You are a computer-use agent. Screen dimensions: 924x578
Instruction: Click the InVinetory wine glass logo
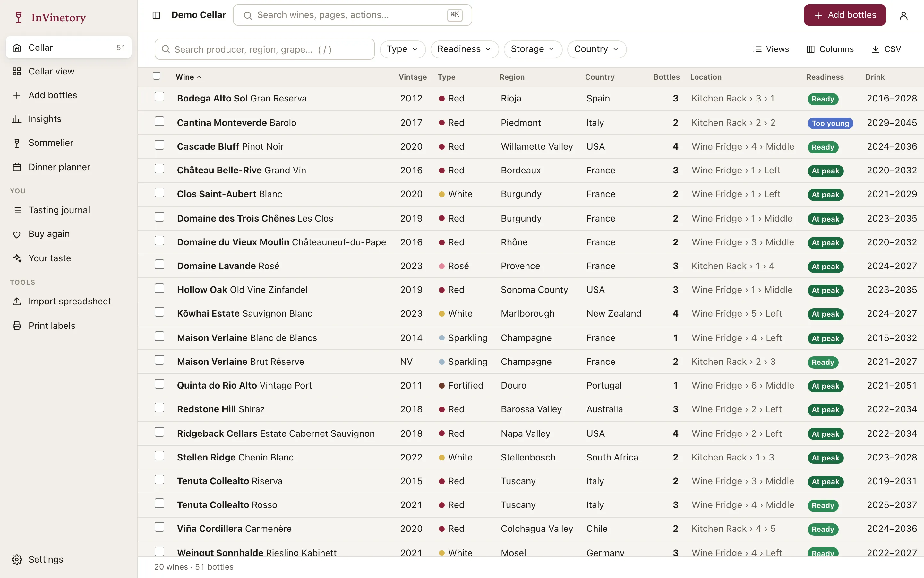point(18,17)
